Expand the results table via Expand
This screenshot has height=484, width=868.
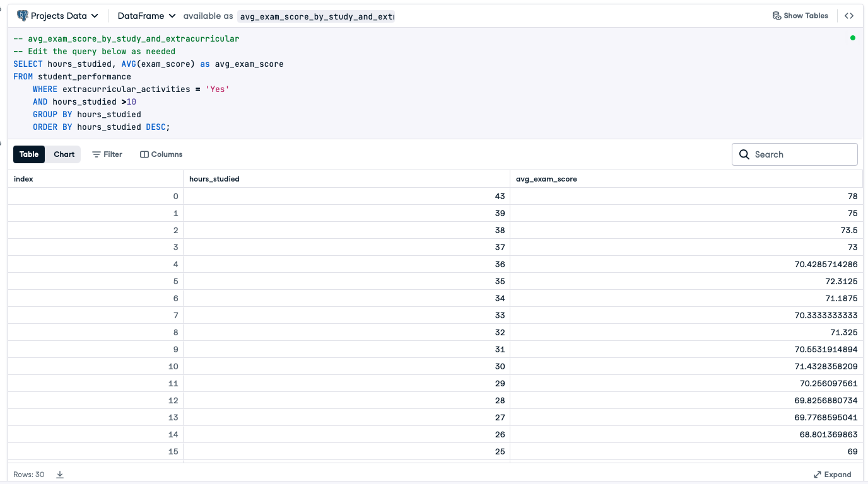tap(833, 475)
